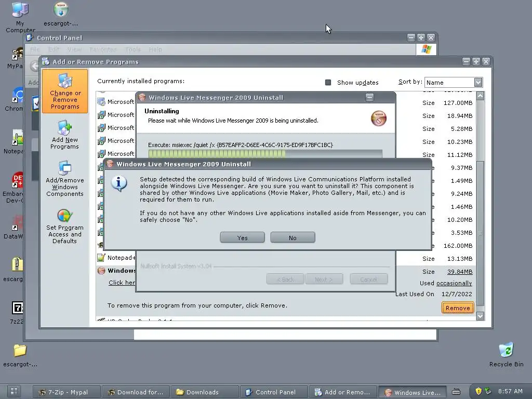The width and height of the screenshot is (532, 399).
Task: Switch to Windows Live... taskbar item
Action: pos(412,392)
